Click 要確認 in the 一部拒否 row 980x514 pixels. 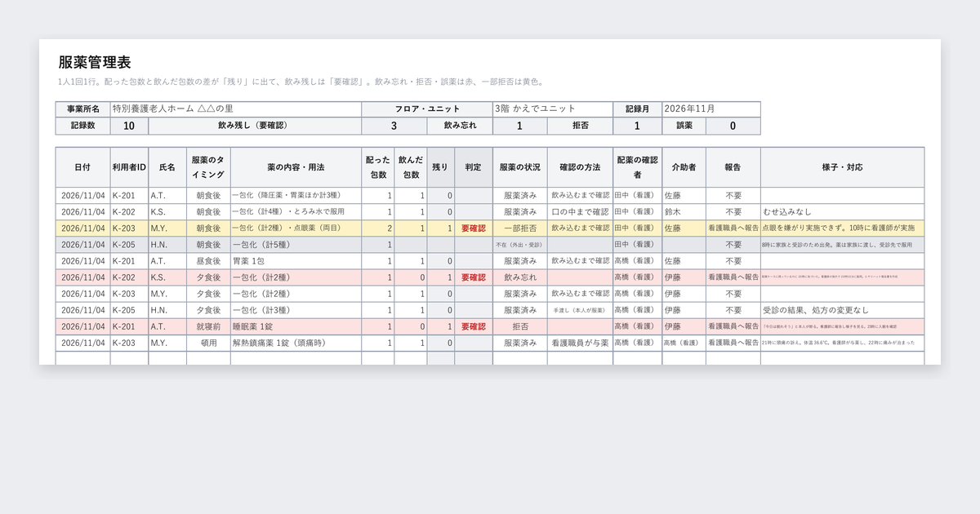pos(474,228)
